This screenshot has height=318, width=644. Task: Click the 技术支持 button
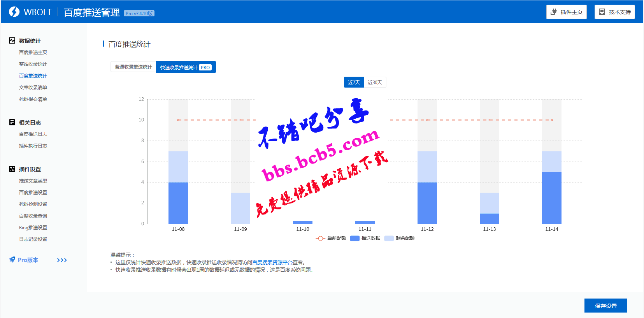pyautogui.click(x=614, y=12)
